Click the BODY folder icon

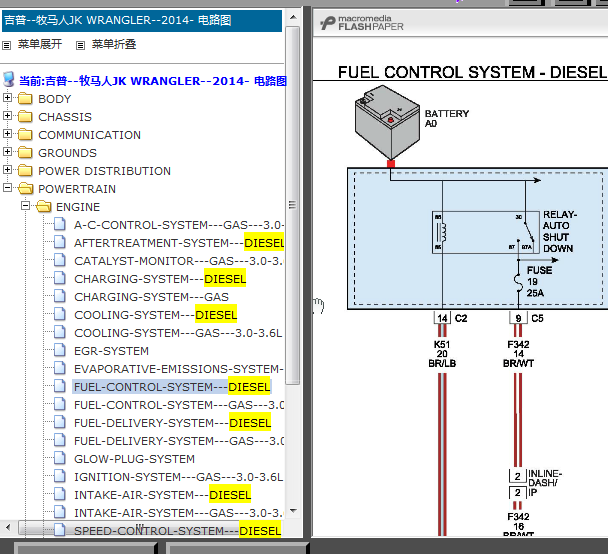[25, 98]
